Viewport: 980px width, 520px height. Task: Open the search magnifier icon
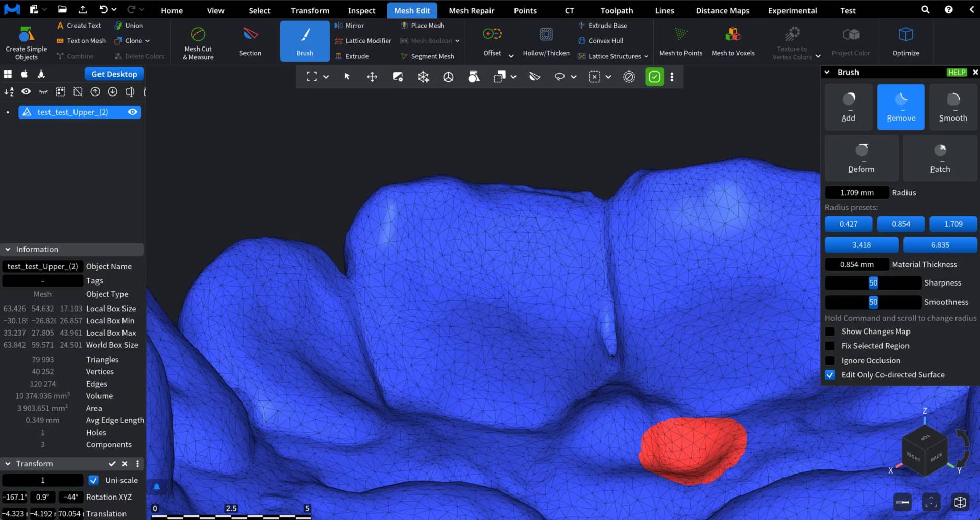click(x=925, y=10)
